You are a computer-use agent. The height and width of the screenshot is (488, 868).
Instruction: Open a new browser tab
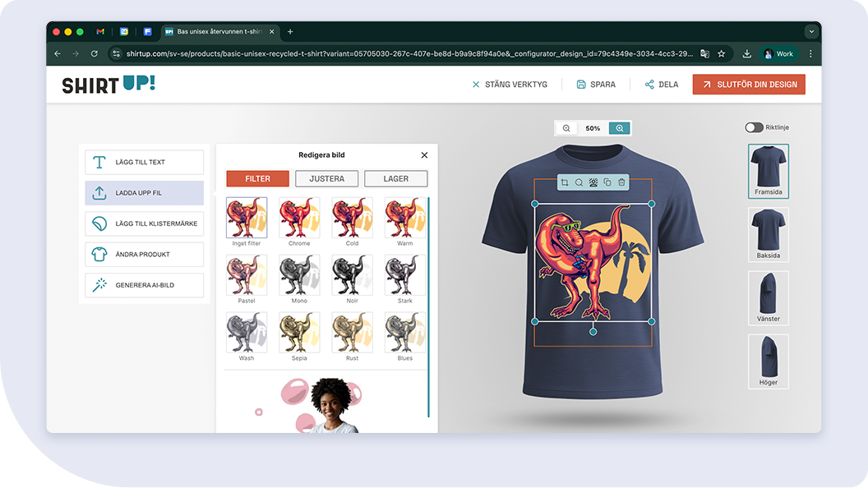click(x=290, y=31)
